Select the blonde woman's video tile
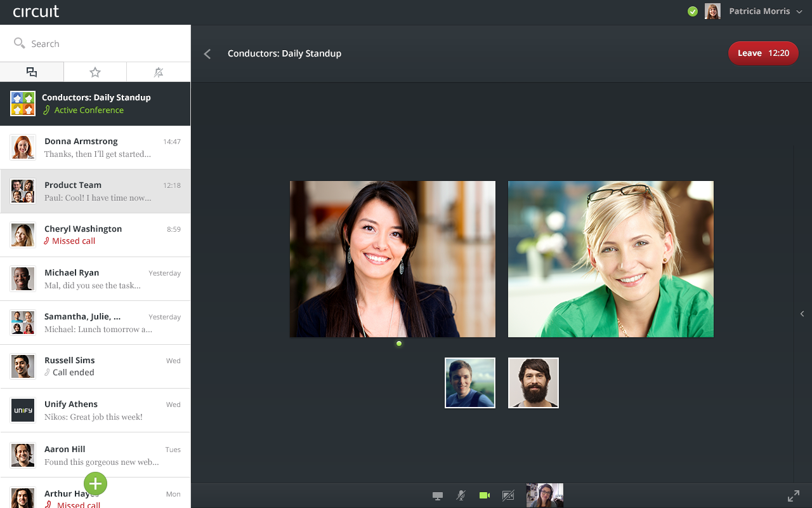This screenshot has height=508, width=812. click(611, 259)
